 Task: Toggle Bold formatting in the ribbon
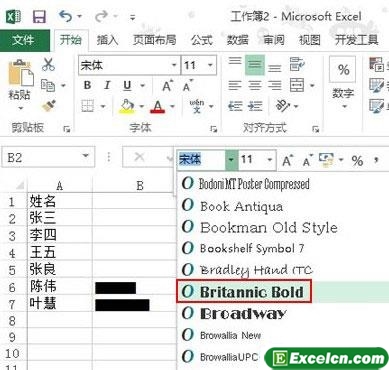(87, 86)
